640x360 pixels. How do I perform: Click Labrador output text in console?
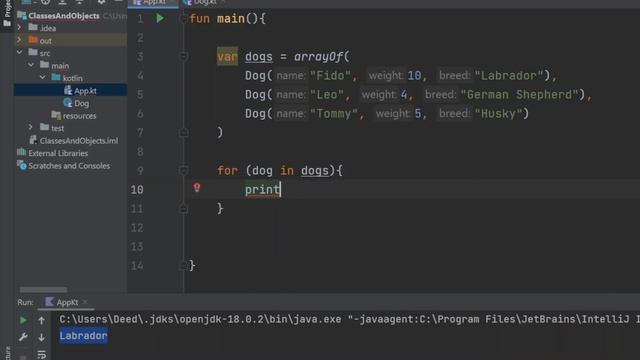coord(83,336)
